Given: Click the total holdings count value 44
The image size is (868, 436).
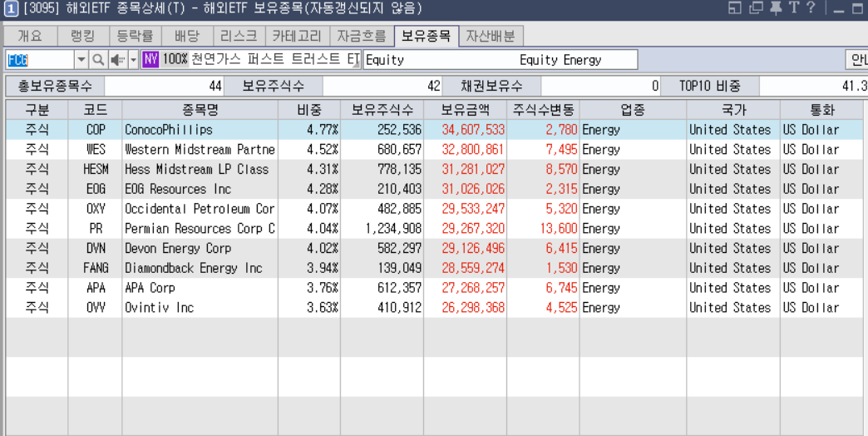Looking at the screenshot, I should (x=165, y=86).
